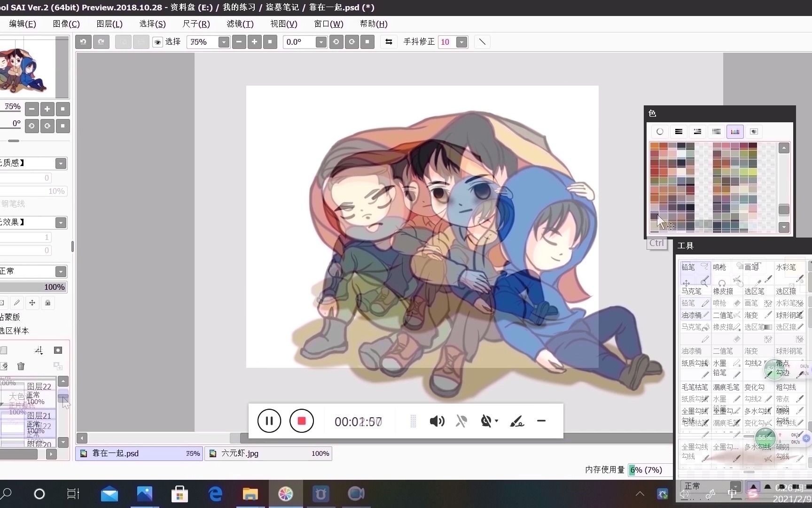The height and width of the screenshot is (508, 812).
Task: Pick the bright yellow swatch in palette
Action: click(x=753, y=173)
